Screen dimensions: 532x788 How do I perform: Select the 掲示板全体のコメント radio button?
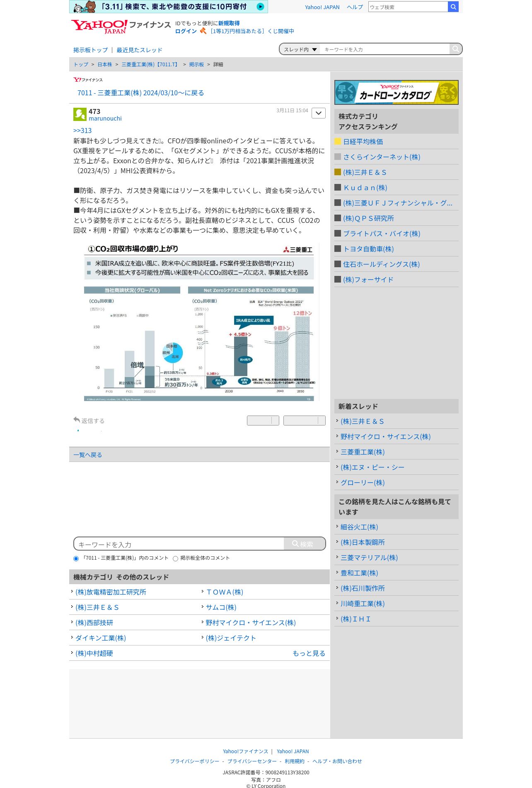[x=175, y=558]
